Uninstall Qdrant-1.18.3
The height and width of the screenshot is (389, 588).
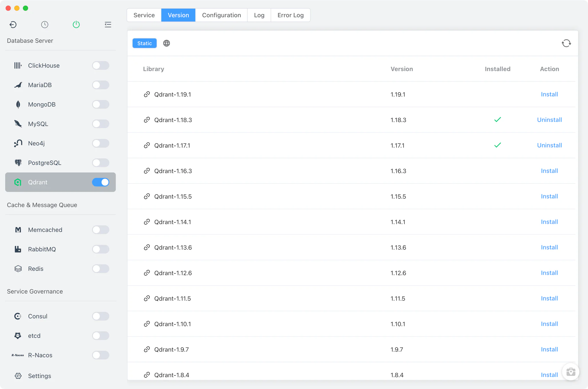[x=549, y=120]
